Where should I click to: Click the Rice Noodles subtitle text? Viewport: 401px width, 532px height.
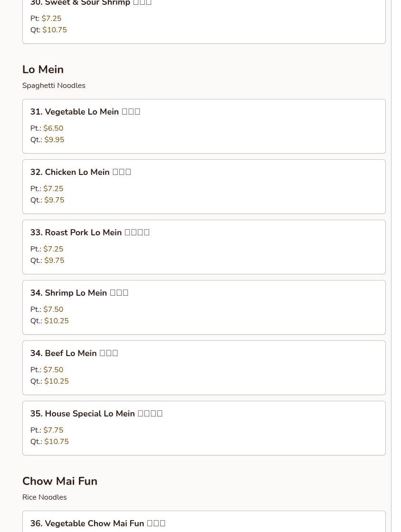44,497
